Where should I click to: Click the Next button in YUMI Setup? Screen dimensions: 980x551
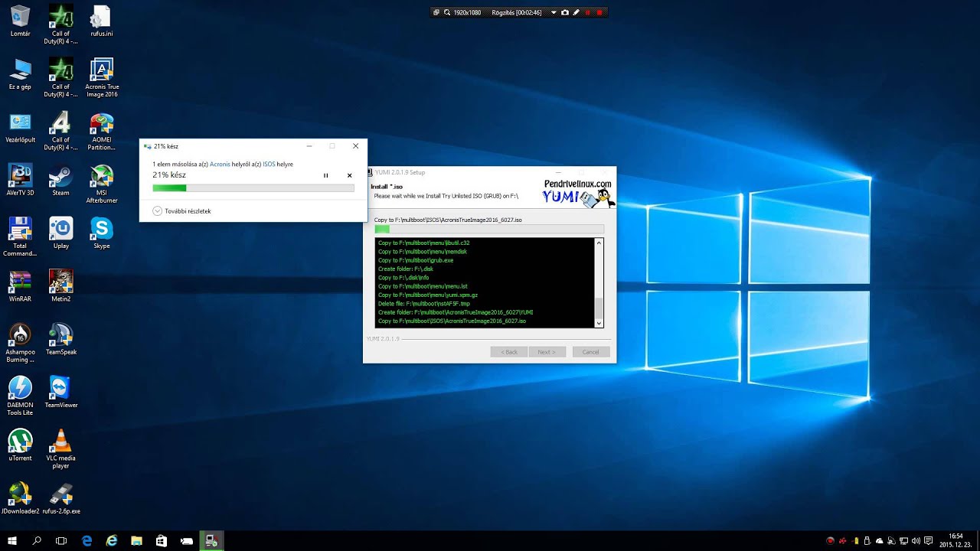coord(547,352)
